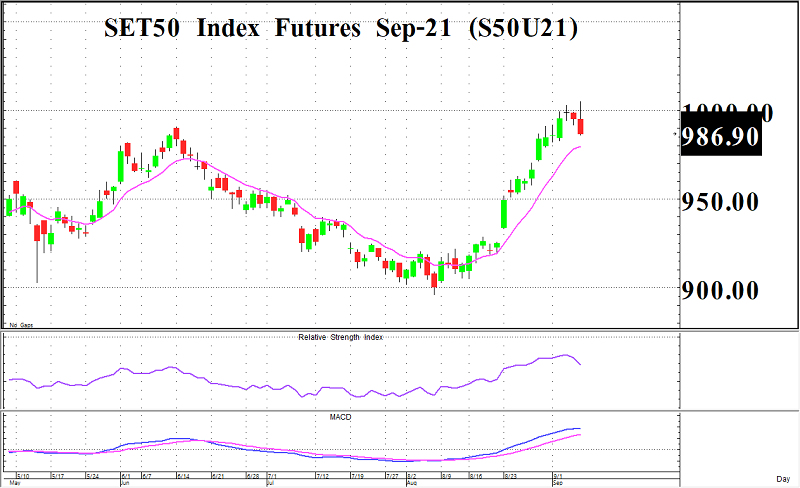Click the May month label
Viewport: 800px width, 488px height.
click(15, 483)
